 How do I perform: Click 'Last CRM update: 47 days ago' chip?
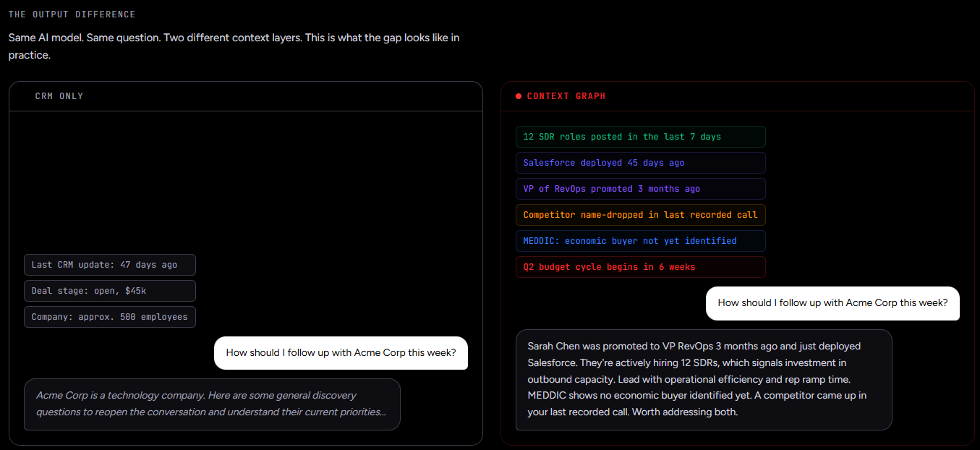(110, 265)
